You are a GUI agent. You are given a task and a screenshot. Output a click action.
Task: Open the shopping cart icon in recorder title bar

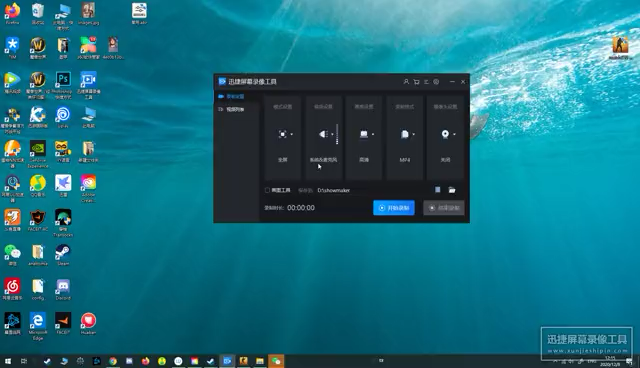(x=416, y=82)
